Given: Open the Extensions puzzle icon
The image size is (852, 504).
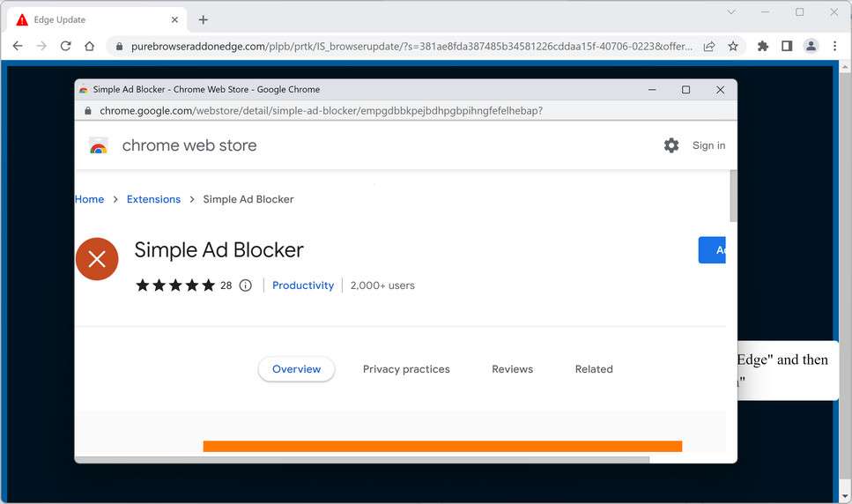Looking at the screenshot, I should [x=763, y=46].
